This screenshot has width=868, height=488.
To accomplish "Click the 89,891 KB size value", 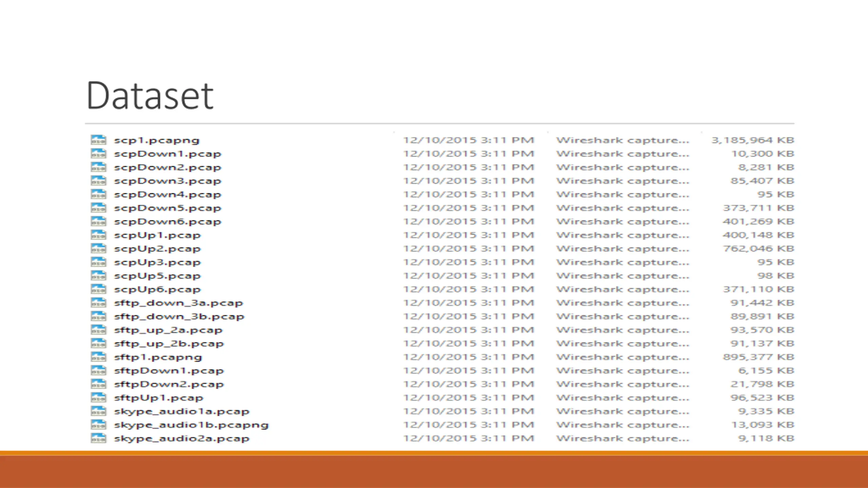I will (x=762, y=317).
